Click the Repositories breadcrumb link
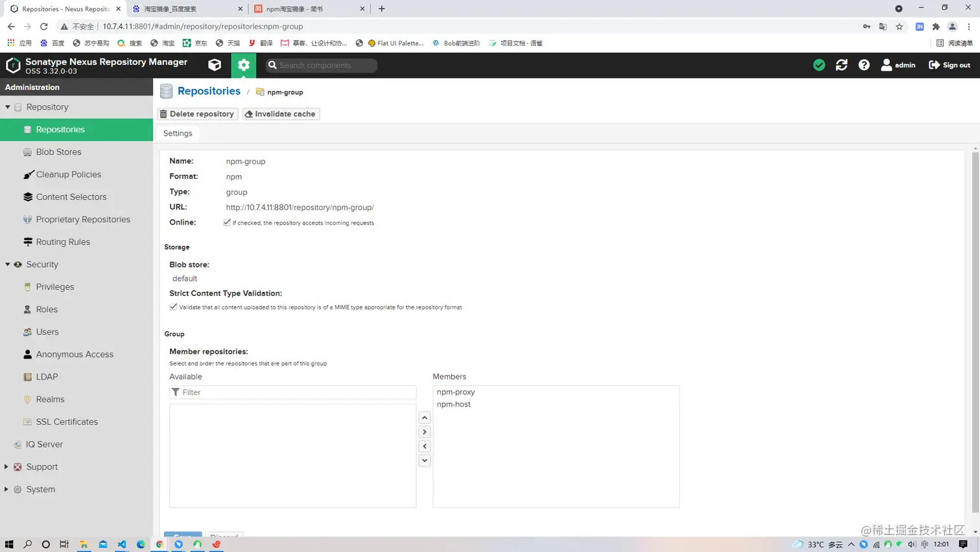The image size is (980, 552). [209, 91]
